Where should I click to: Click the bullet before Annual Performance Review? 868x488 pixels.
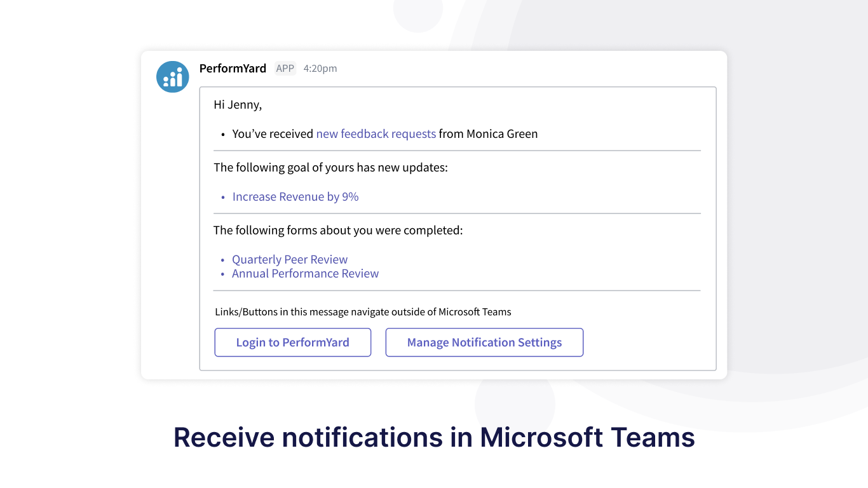(223, 274)
